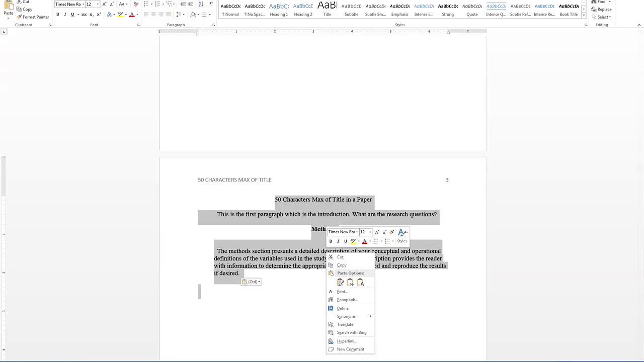The height and width of the screenshot is (362, 644).
Task: Click Keep Text Only paste option icon
Action: [360, 283]
